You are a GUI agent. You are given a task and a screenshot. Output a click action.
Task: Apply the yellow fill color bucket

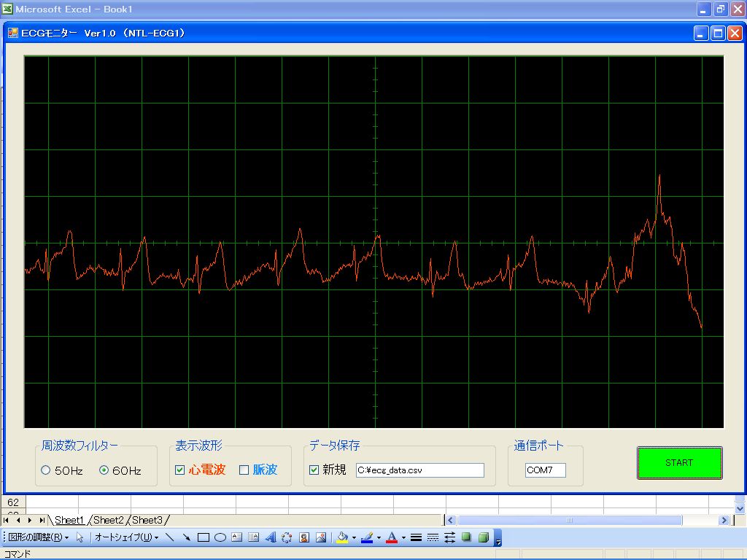(x=343, y=537)
